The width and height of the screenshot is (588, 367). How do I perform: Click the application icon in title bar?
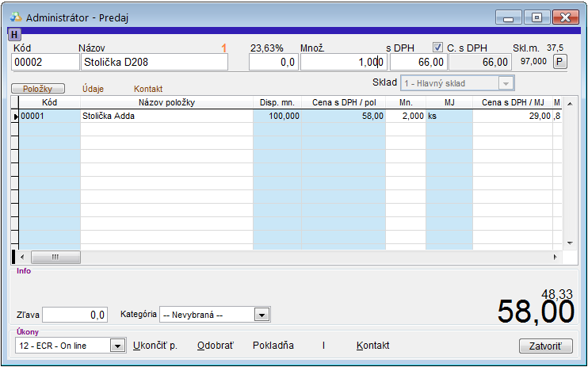click(16, 17)
